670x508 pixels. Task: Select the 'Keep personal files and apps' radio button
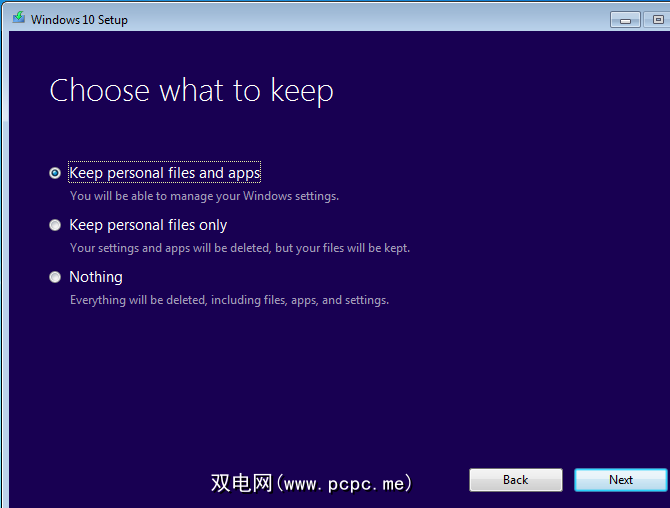click(x=55, y=173)
